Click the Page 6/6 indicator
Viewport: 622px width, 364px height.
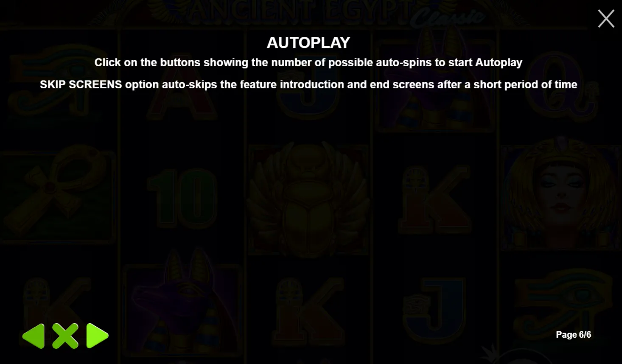pyautogui.click(x=573, y=335)
